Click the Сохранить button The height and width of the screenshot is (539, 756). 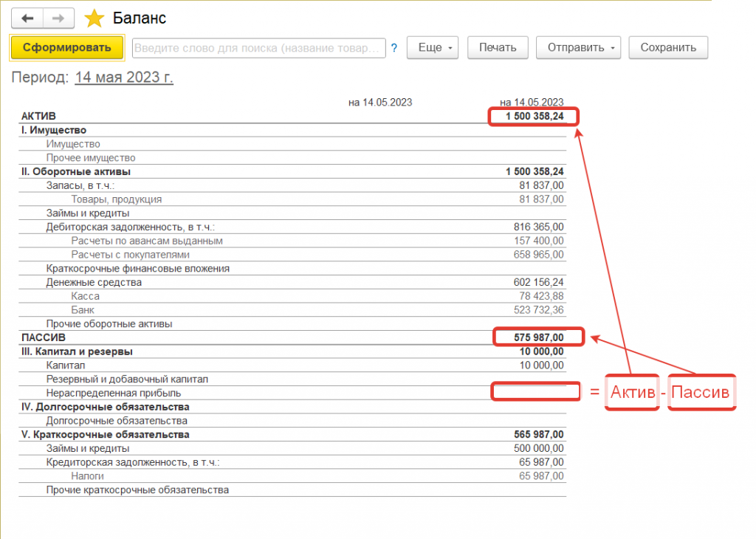pyautogui.click(x=668, y=48)
